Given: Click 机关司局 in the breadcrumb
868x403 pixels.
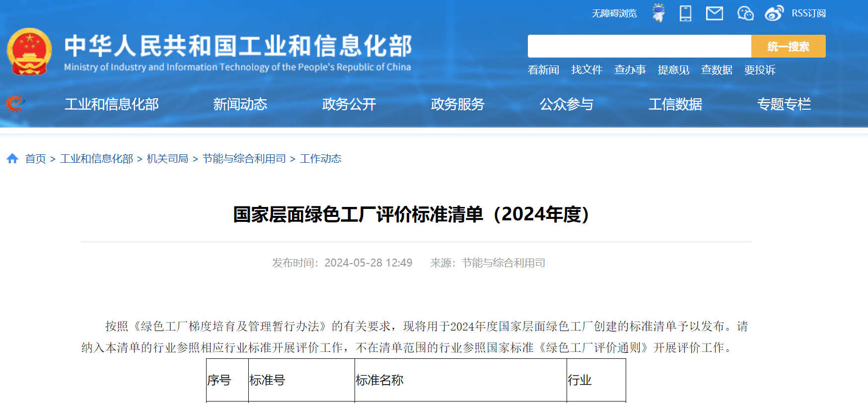Looking at the screenshot, I should click(167, 159).
